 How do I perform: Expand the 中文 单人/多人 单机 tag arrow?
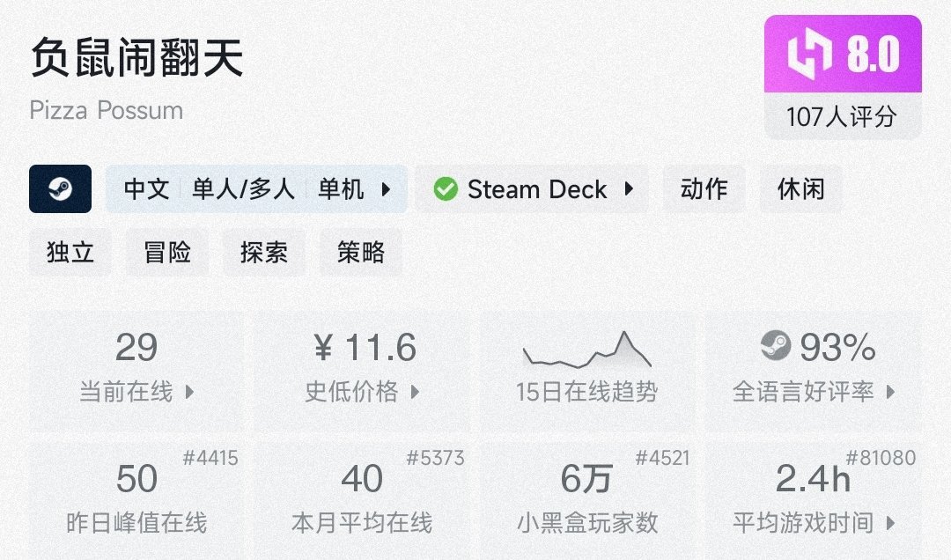(386, 188)
